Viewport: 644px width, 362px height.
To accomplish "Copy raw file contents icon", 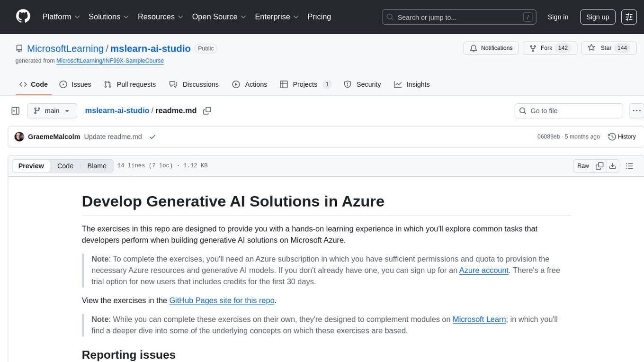I will coord(599,166).
